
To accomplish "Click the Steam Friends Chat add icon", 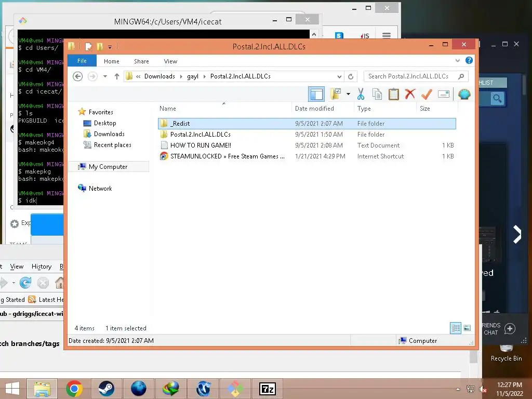I will (510, 328).
